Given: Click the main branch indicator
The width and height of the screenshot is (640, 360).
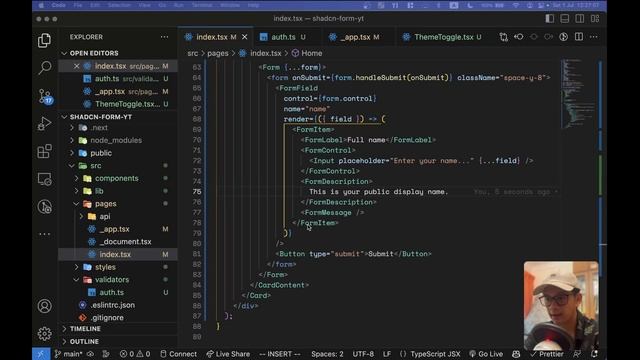Looking at the screenshot, I should coord(68,354).
